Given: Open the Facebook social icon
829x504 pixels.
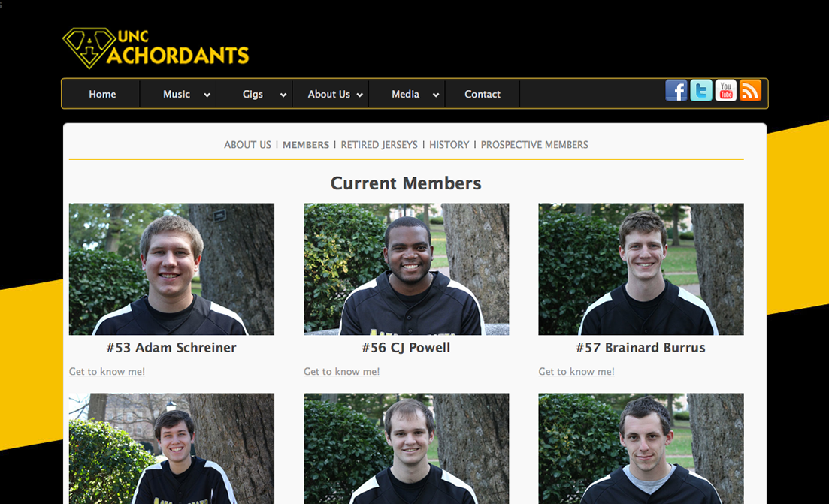Looking at the screenshot, I should [676, 90].
